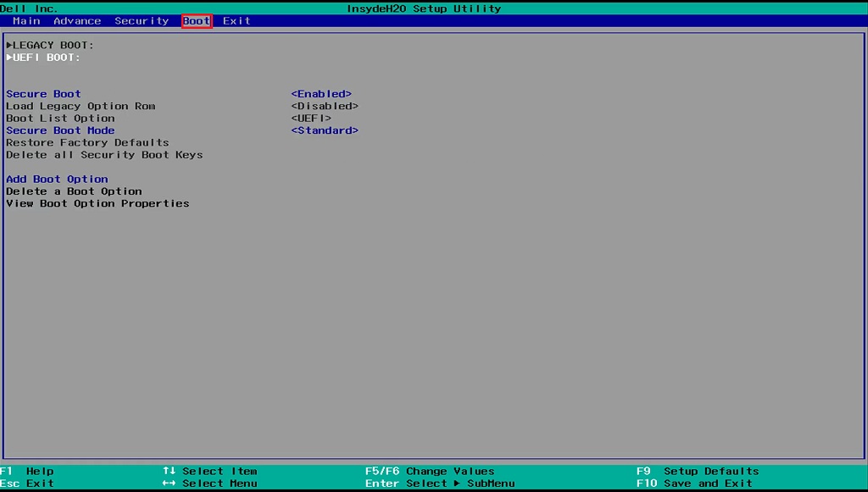Select Add Boot Option
The image size is (868, 492).
click(57, 180)
